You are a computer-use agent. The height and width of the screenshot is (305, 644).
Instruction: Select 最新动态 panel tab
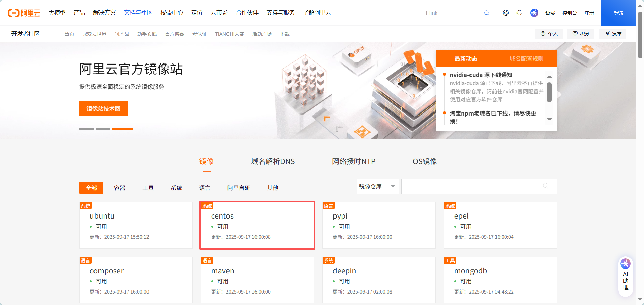pyautogui.click(x=466, y=59)
